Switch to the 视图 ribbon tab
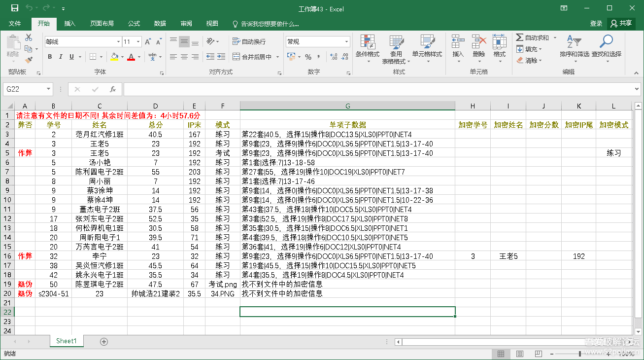The width and height of the screenshot is (644, 360). click(212, 24)
